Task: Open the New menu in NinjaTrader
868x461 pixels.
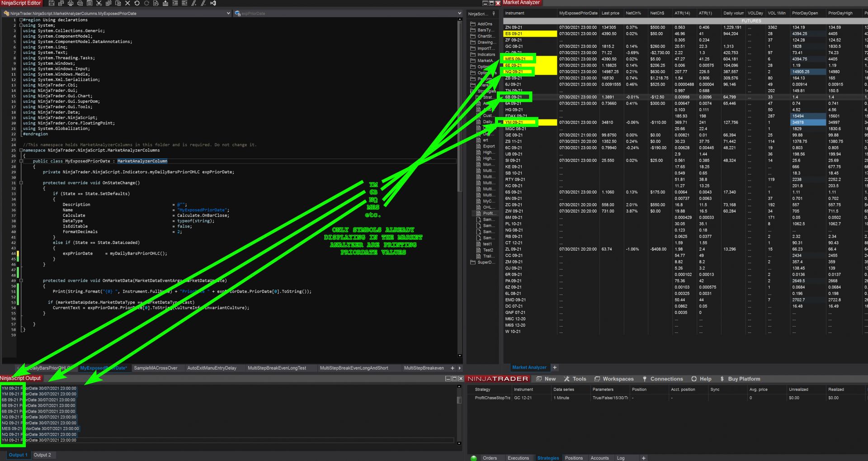Action: (x=546, y=379)
